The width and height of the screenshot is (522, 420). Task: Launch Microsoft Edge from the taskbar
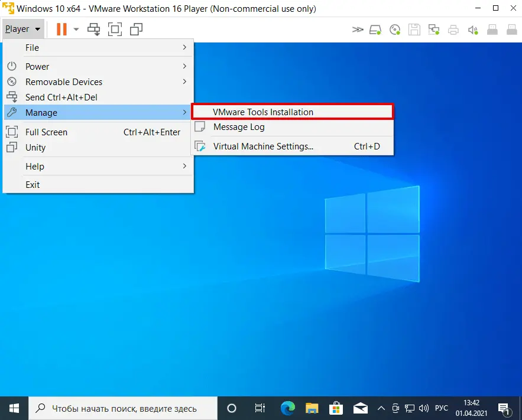[288, 408]
